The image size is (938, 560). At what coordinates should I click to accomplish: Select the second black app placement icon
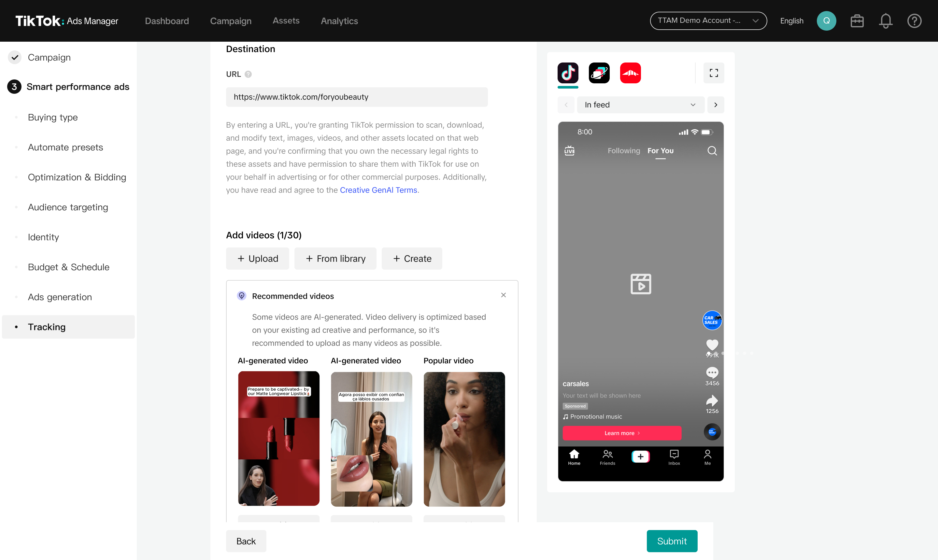click(x=599, y=73)
